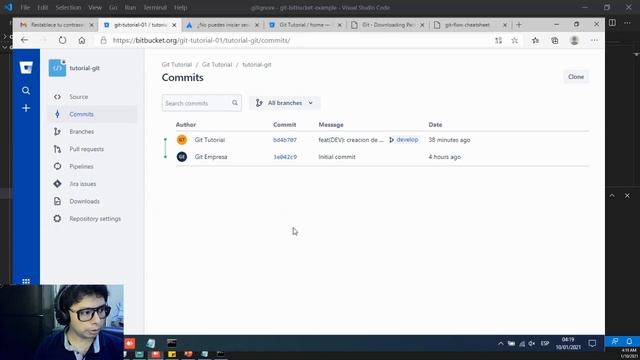The width and height of the screenshot is (640, 360).
Task: Click the Git Tutorial author avatar
Action: pyautogui.click(x=182, y=140)
